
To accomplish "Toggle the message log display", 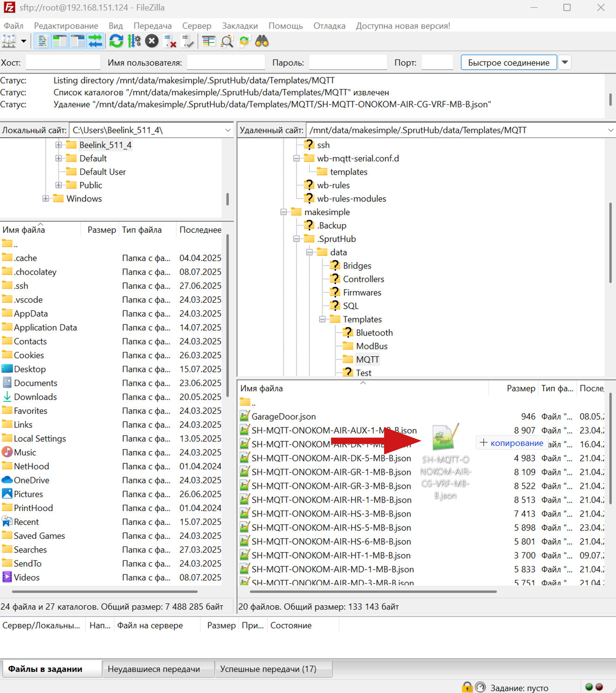I will click(42, 42).
